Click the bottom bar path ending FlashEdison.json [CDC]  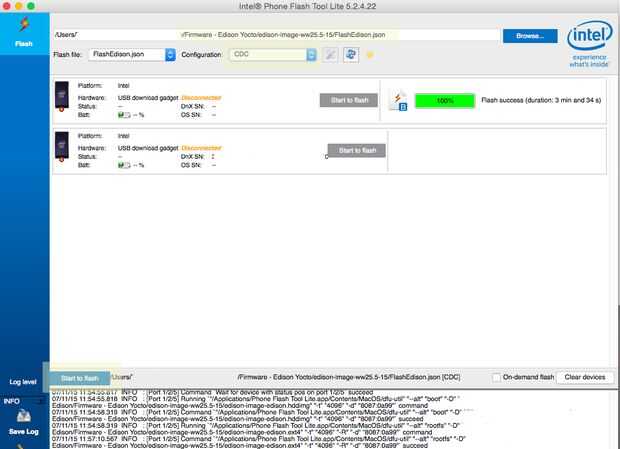(349, 377)
